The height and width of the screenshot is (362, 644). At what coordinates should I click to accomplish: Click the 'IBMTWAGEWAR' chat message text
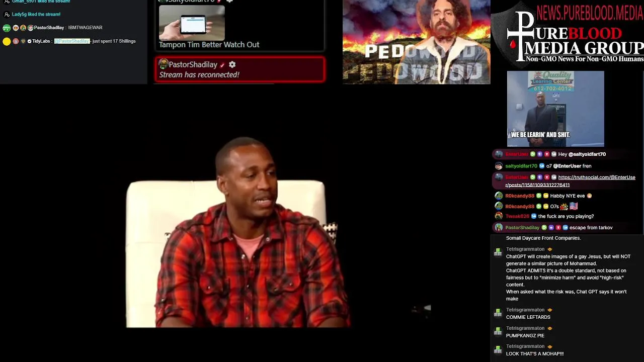point(85,28)
